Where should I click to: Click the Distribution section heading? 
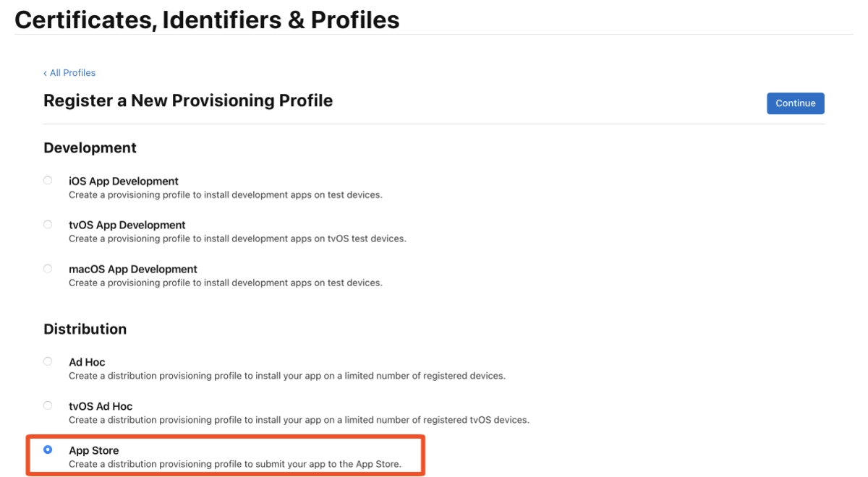click(85, 329)
